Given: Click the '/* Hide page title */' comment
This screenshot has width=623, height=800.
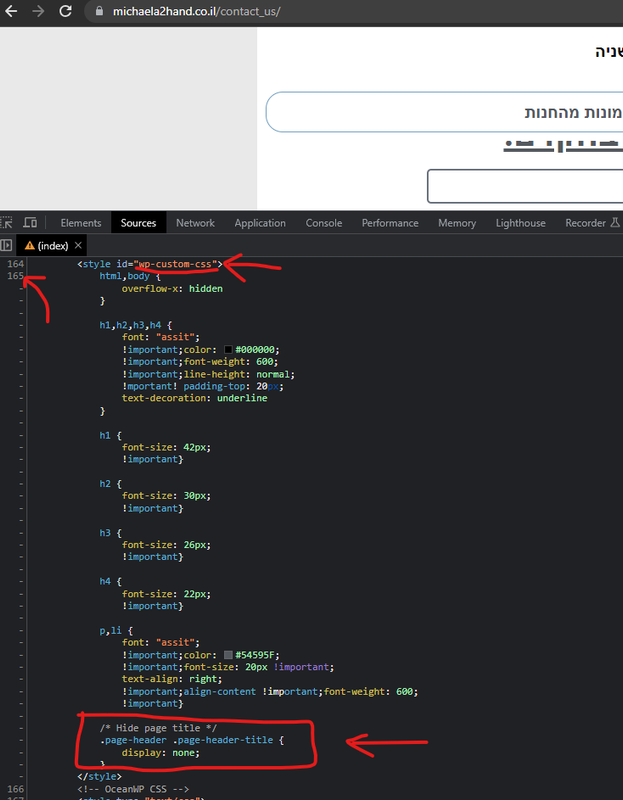Looking at the screenshot, I should click(158, 728).
